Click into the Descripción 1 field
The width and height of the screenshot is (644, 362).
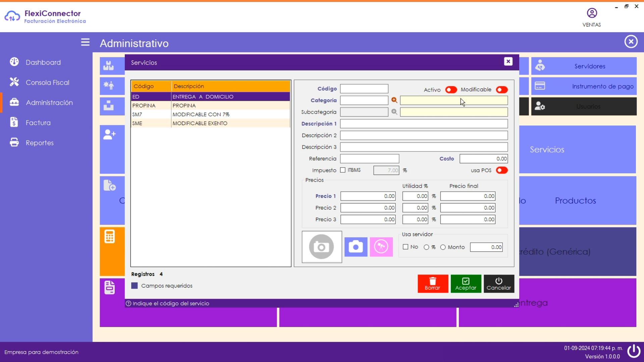[x=424, y=124]
